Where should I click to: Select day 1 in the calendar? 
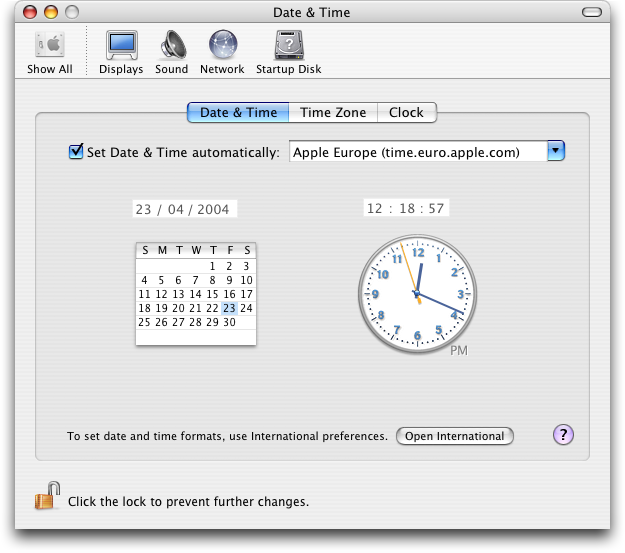[x=212, y=266]
